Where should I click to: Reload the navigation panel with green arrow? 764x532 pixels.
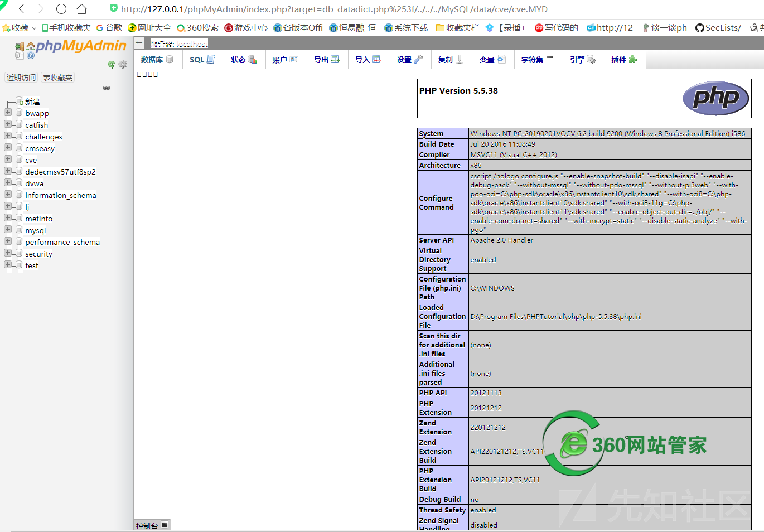[112, 64]
